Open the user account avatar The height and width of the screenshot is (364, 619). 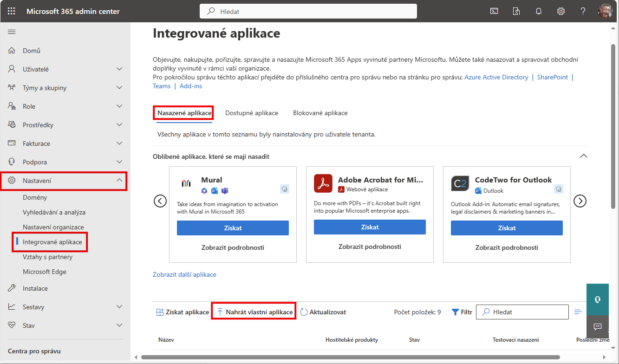[x=606, y=11]
